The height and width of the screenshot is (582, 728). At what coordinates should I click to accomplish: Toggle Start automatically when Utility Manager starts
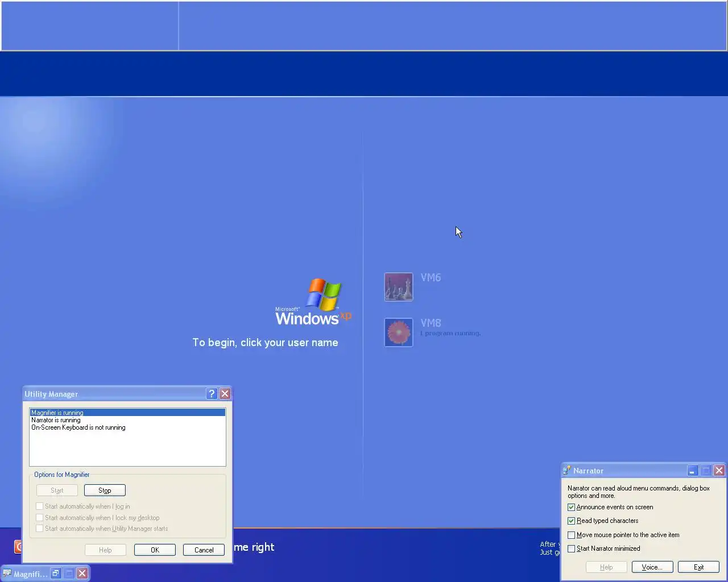point(39,529)
